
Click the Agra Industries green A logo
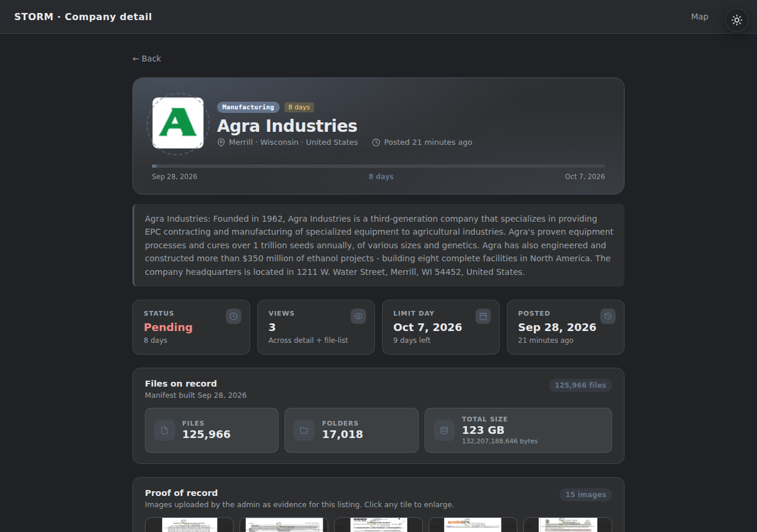178,123
